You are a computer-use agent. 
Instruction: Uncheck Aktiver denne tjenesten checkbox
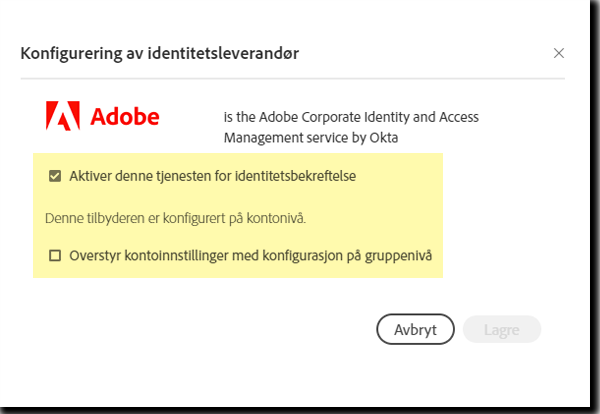pyautogui.click(x=55, y=176)
